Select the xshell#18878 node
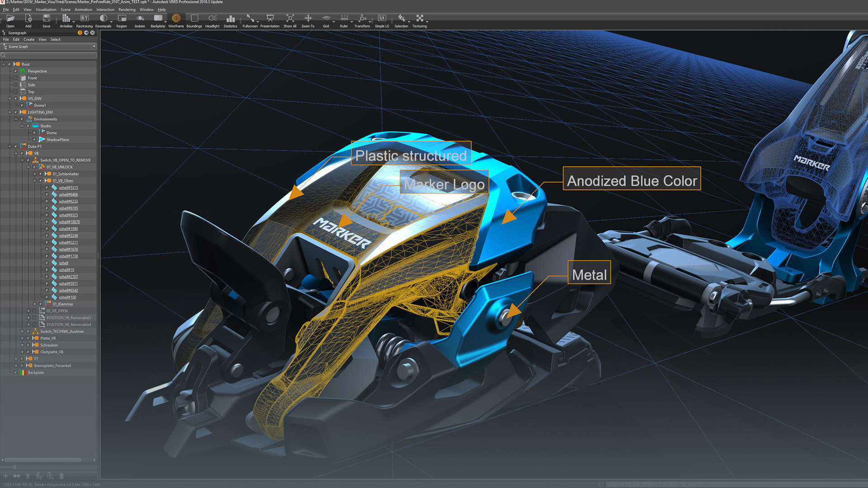The image size is (868, 488). pyautogui.click(x=69, y=222)
